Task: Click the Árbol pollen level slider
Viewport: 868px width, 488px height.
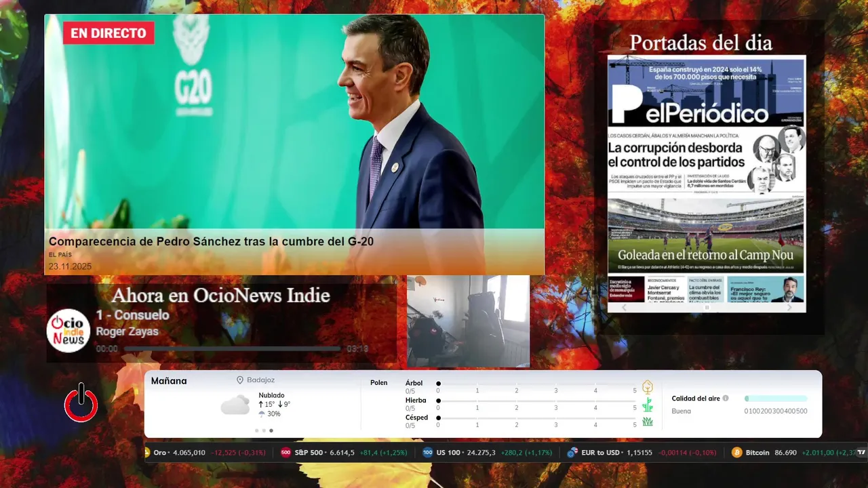Action: tap(536, 384)
